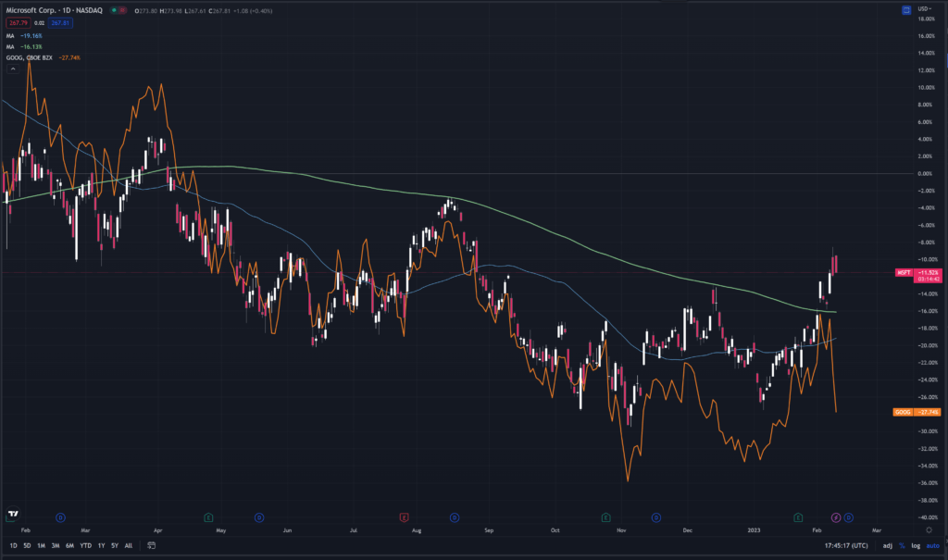Click the 0.00% price scale label

925,174
